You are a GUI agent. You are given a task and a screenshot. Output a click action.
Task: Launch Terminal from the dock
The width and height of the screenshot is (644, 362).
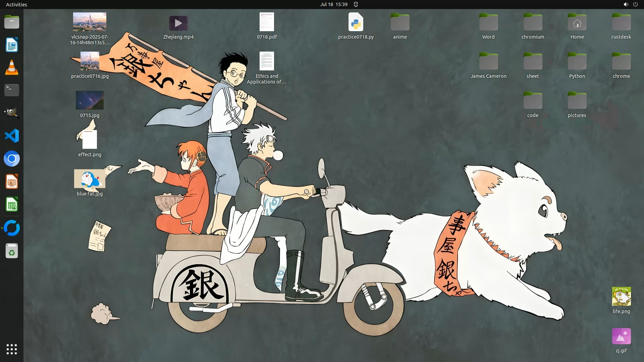12,90
